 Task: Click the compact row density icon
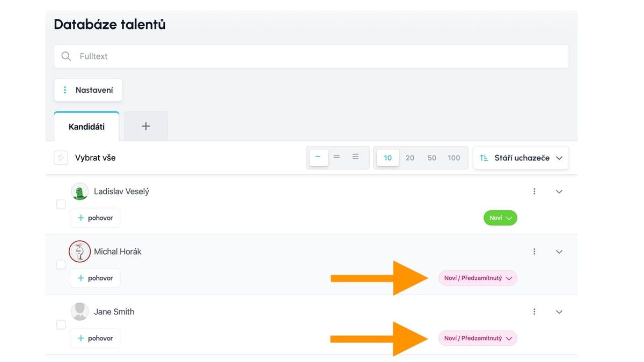pos(318,157)
